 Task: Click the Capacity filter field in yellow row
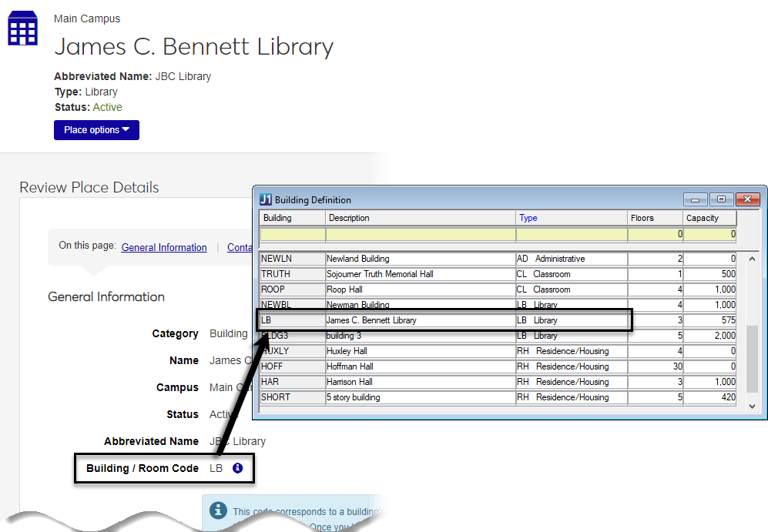tap(709, 234)
